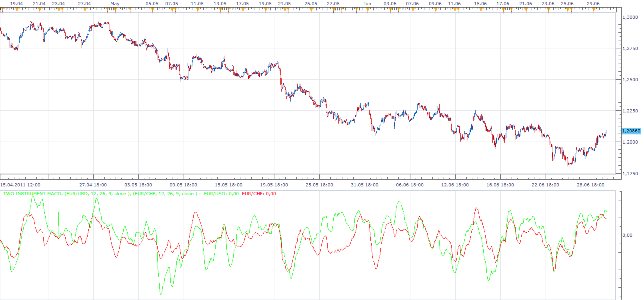644x300 pixels.
Task: Click the red EUR/CHF: 0,00 legend value
Action: pyautogui.click(x=259, y=194)
